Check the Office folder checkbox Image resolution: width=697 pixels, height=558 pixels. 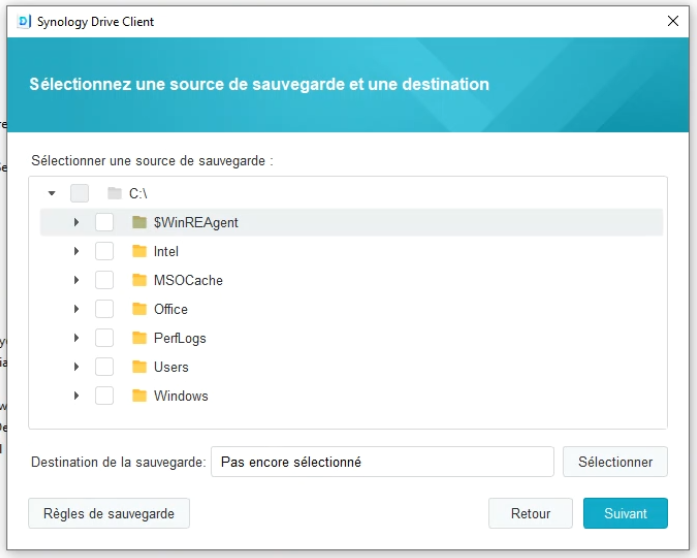point(104,309)
